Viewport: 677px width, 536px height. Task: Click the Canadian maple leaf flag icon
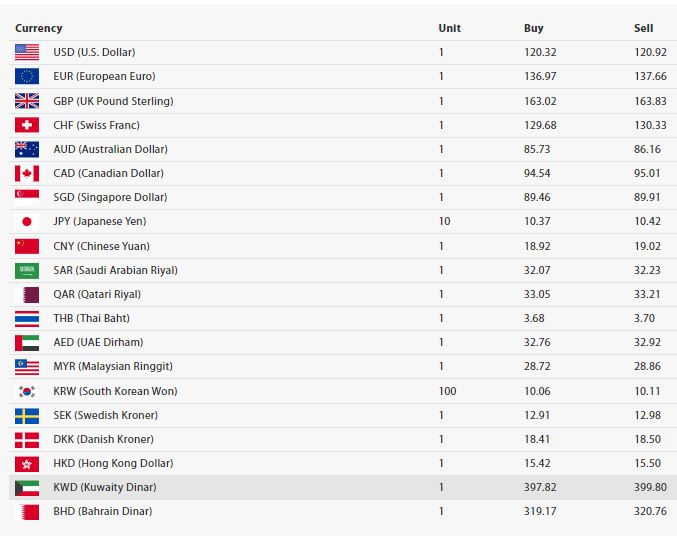click(27, 174)
